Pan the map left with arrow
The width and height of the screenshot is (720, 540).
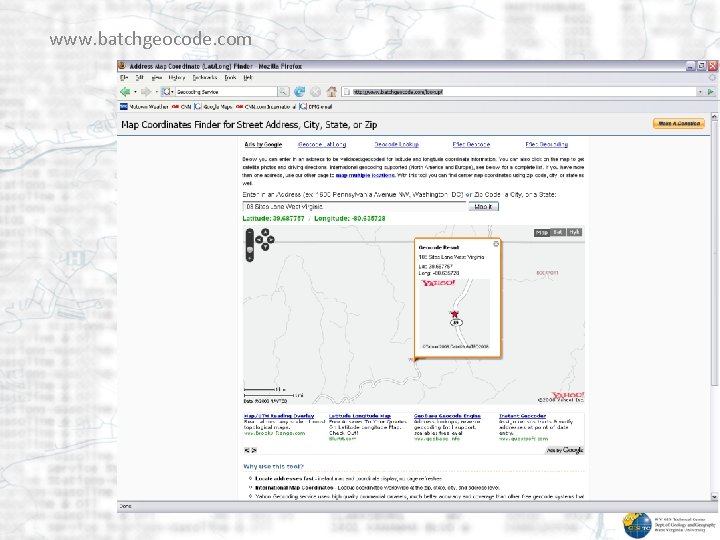click(259, 239)
